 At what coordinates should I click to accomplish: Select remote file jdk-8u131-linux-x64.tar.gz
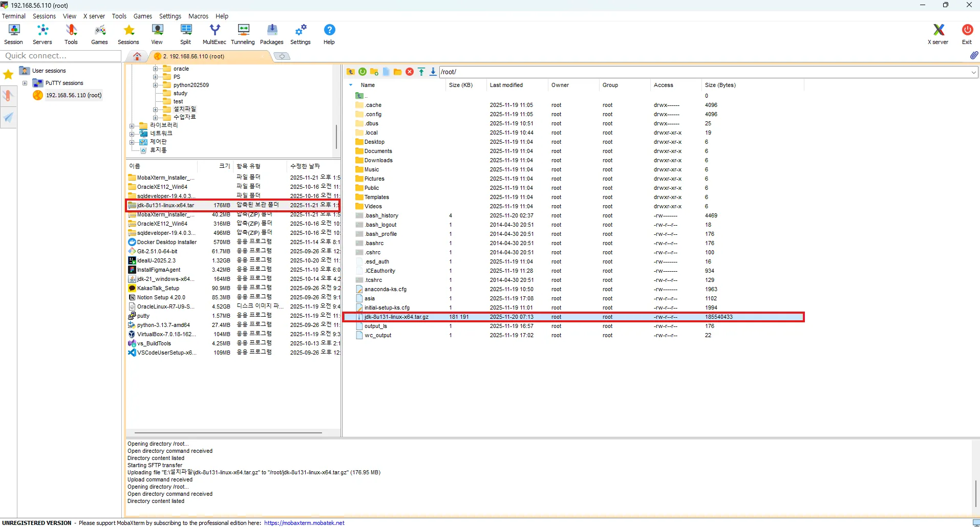573,317
